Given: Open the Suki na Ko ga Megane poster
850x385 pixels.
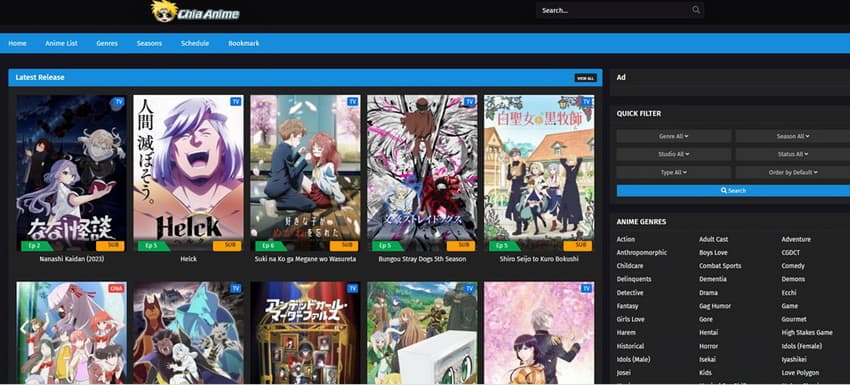Looking at the screenshot, I should click(305, 173).
